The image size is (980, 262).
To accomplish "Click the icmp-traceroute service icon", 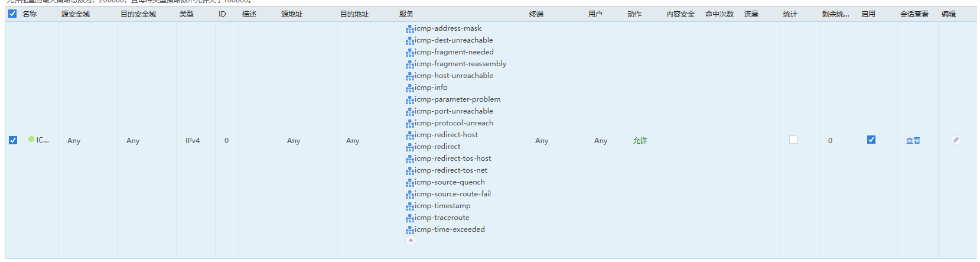I will [410, 218].
